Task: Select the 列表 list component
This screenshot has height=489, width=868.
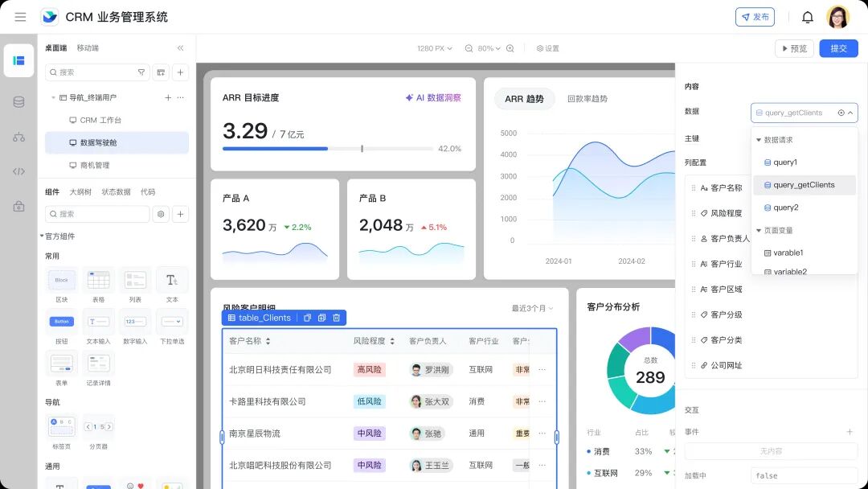Action: pos(135,286)
